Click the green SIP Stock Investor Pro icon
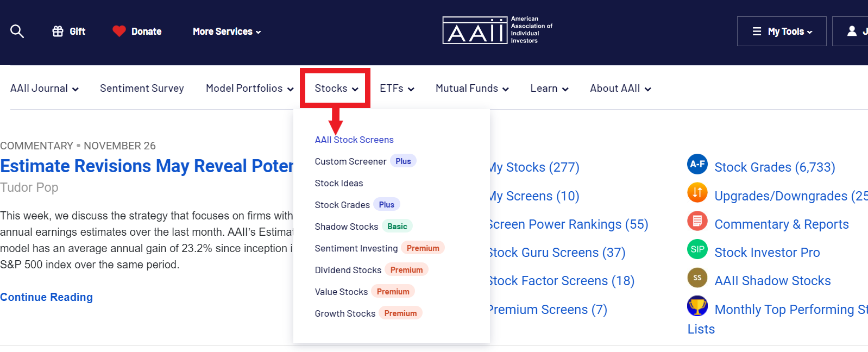 [697, 249]
